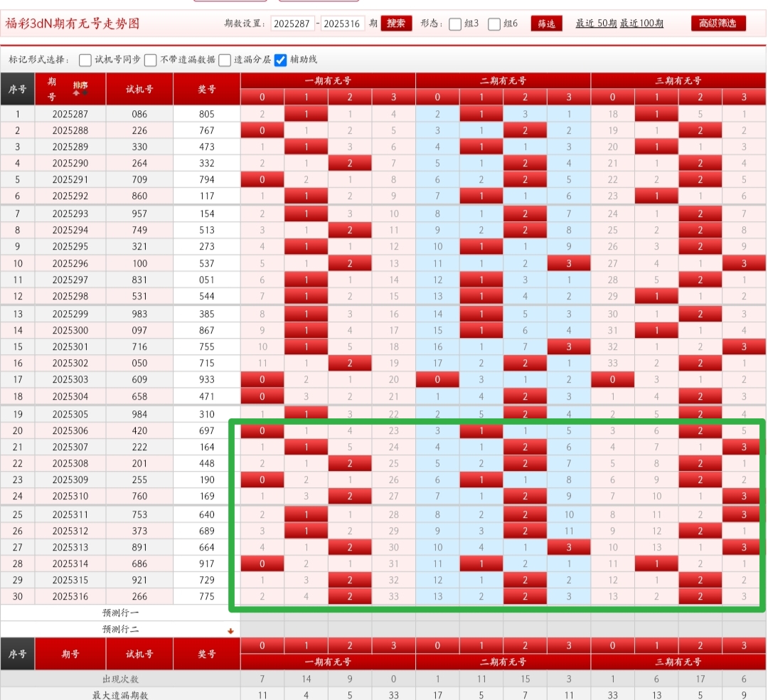Click prize number 448 in row 2025308
The width and height of the screenshot is (768, 700).
pos(207,463)
